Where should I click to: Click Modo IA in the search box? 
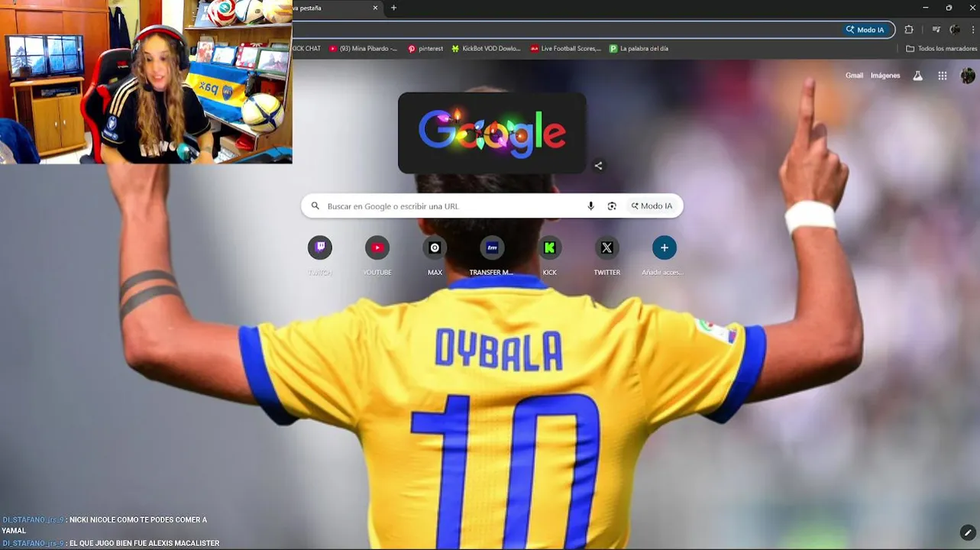click(652, 206)
